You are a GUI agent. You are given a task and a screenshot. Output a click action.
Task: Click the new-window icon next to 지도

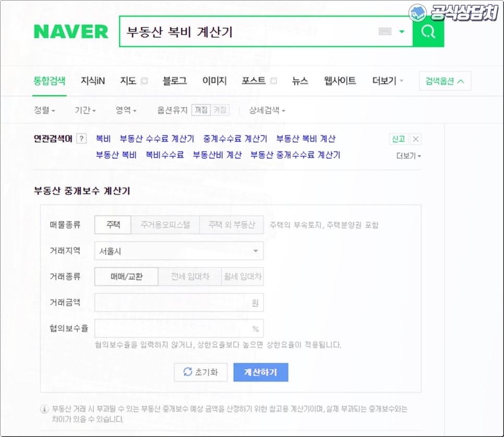[x=145, y=81]
